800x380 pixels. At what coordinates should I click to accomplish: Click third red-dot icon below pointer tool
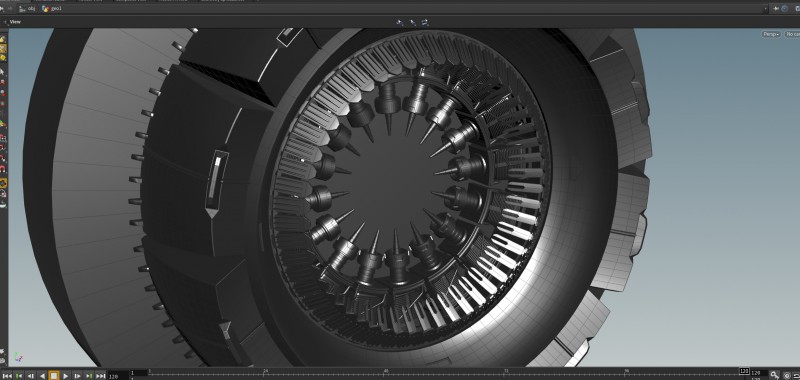(3, 104)
